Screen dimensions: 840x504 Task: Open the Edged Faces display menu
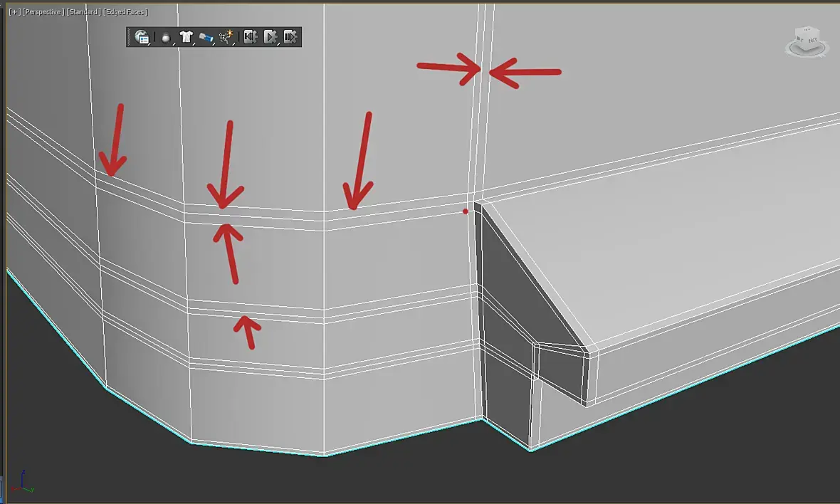(126, 12)
